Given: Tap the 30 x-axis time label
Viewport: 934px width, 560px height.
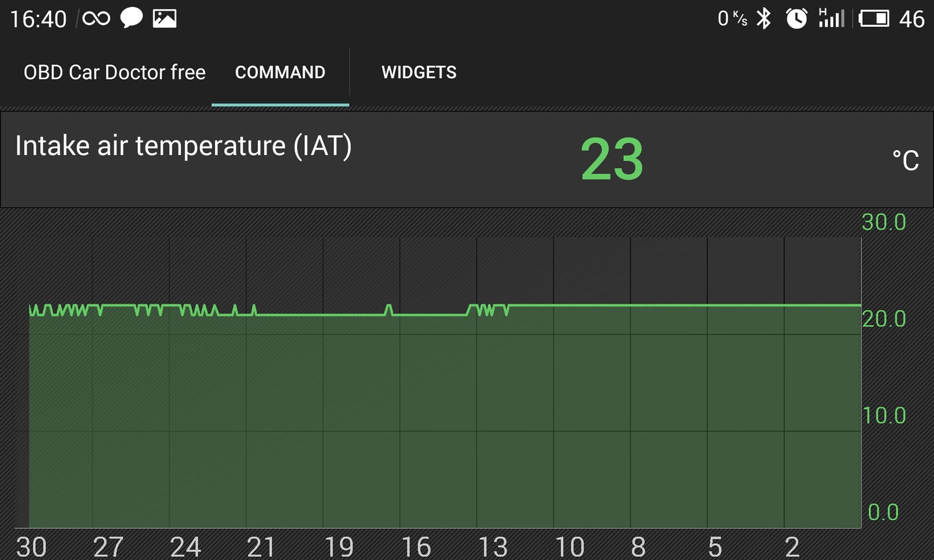Looking at the screenshot, I should point(31,547).
